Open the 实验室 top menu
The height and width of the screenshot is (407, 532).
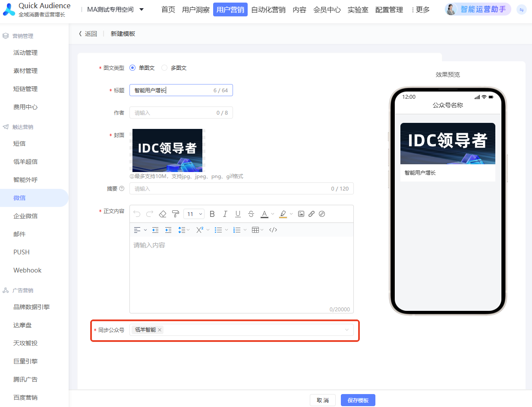(358, 9)
